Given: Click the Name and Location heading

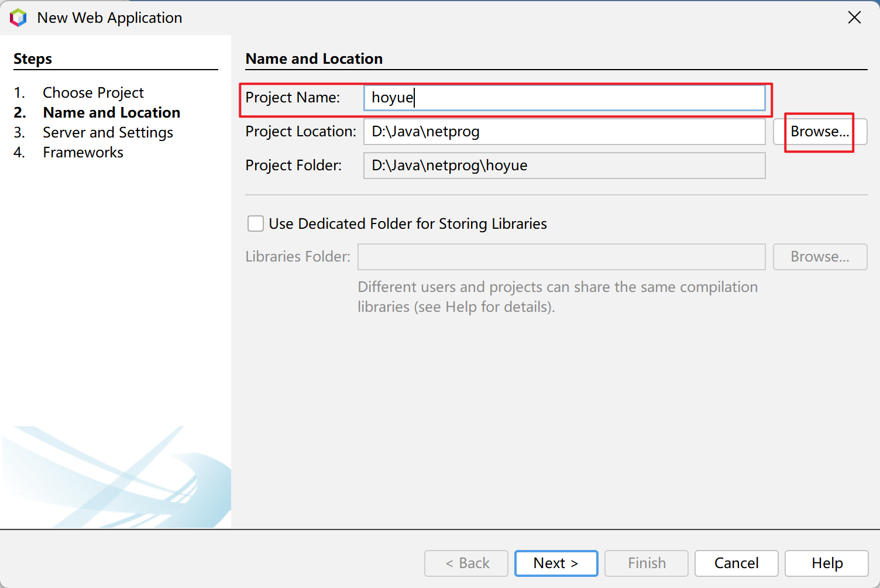Looking at the screenshot, I should [314, 59].
